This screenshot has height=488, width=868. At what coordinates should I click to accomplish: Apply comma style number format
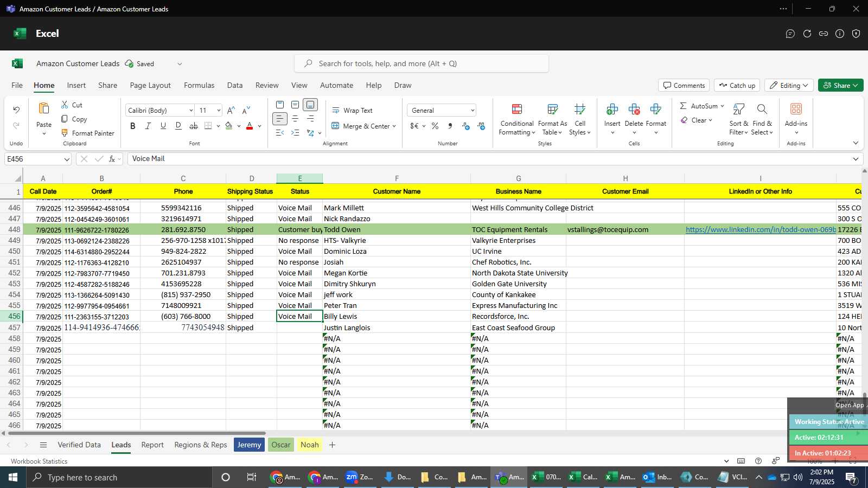coord(450,126)
